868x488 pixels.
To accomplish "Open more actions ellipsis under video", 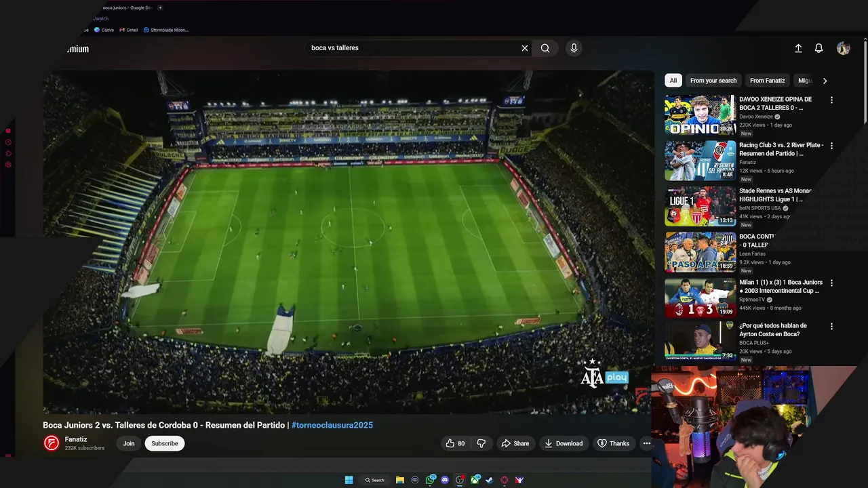I will 646,443.
